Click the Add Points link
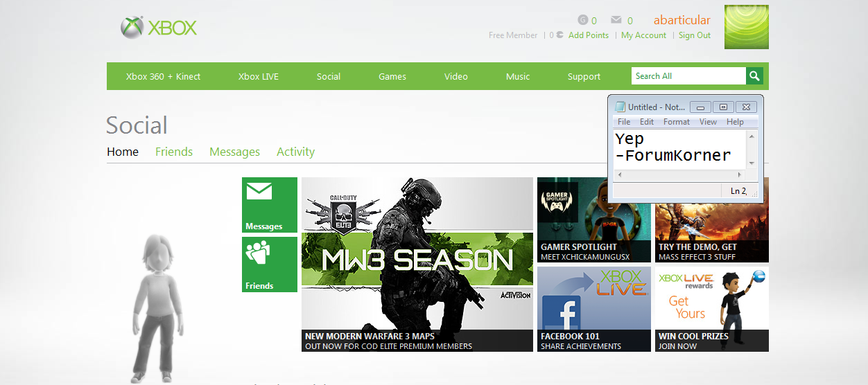The width and height of the screenshot is (868, 385). click(x=589, y=35)
